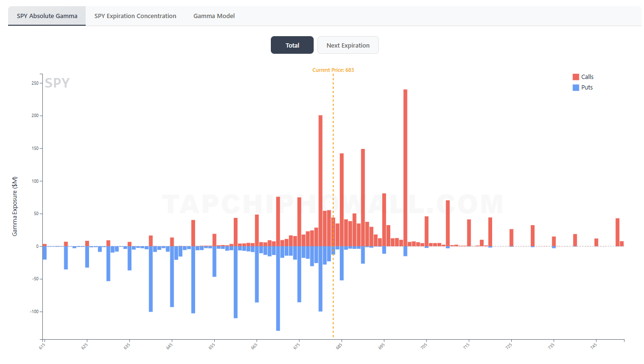Click the call bar at strike 690

click(363, 197)
